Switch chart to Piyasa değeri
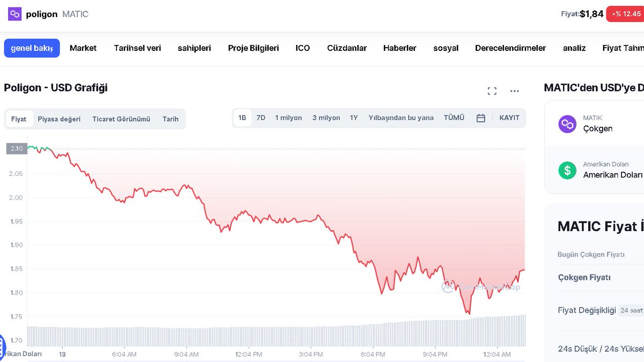 [59, 119]
